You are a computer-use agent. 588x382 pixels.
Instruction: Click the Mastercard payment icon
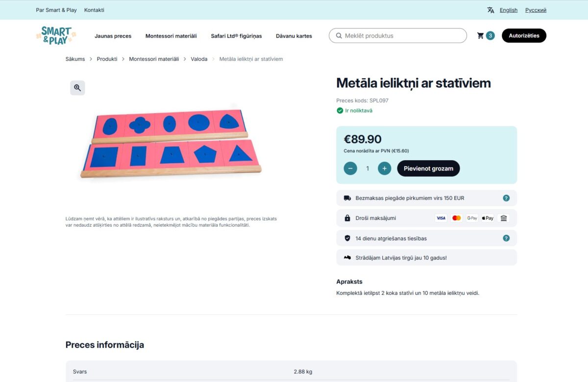pyautogui.click(x=456, y=218)
